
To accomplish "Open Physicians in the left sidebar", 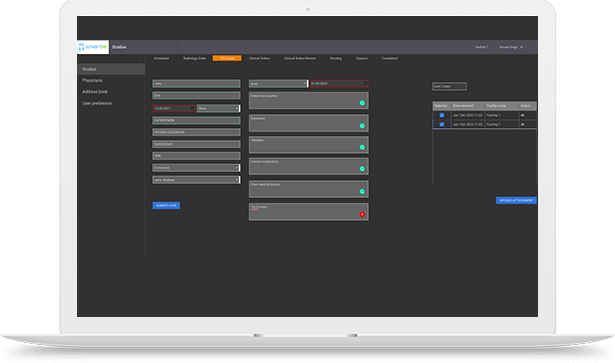I will 92,80.
